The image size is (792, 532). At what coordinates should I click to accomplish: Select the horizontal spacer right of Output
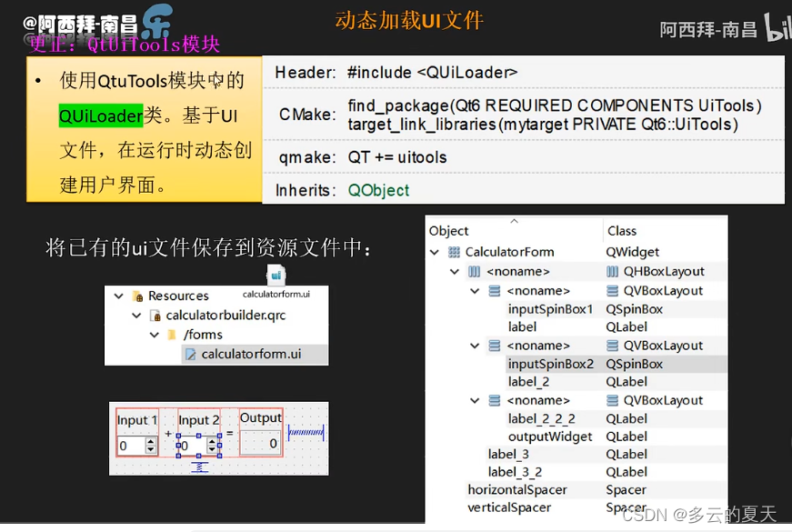click(x=306, y=433)
